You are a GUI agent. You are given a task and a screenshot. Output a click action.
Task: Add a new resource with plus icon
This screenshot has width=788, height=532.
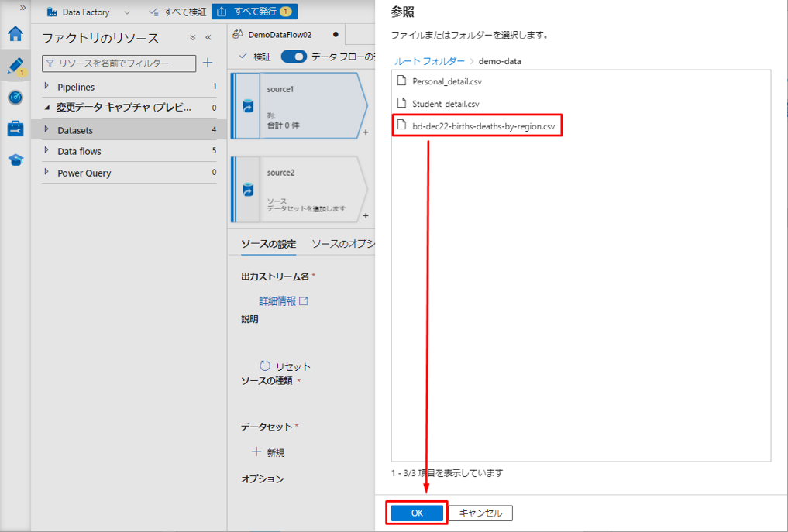pyautogui.click(x=208, y=63)
